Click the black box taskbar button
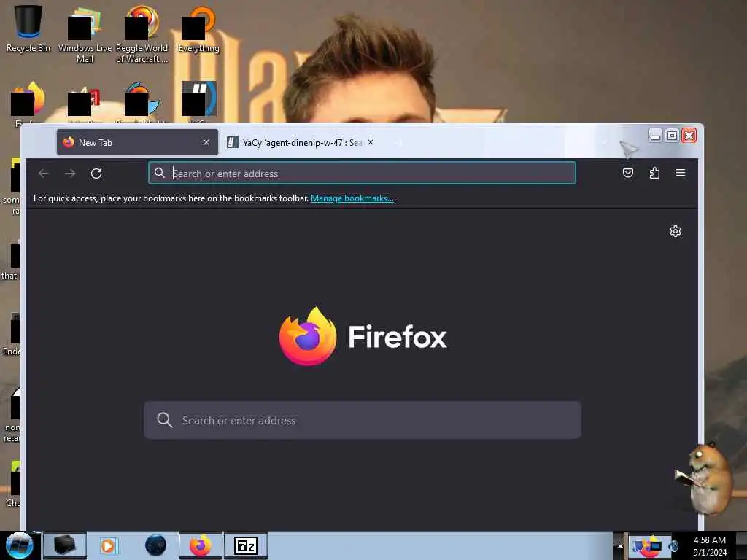747x560 pixels. (x=65, y=545)
